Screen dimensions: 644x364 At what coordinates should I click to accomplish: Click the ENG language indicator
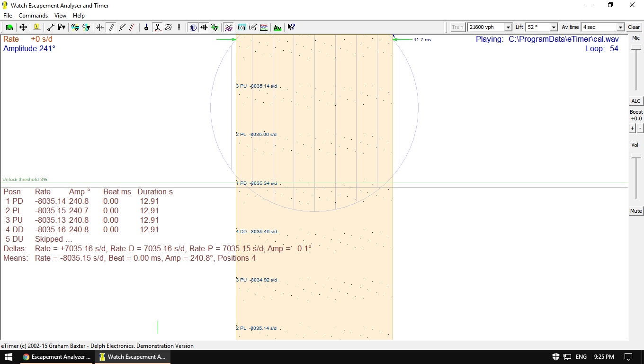(581, 357)
